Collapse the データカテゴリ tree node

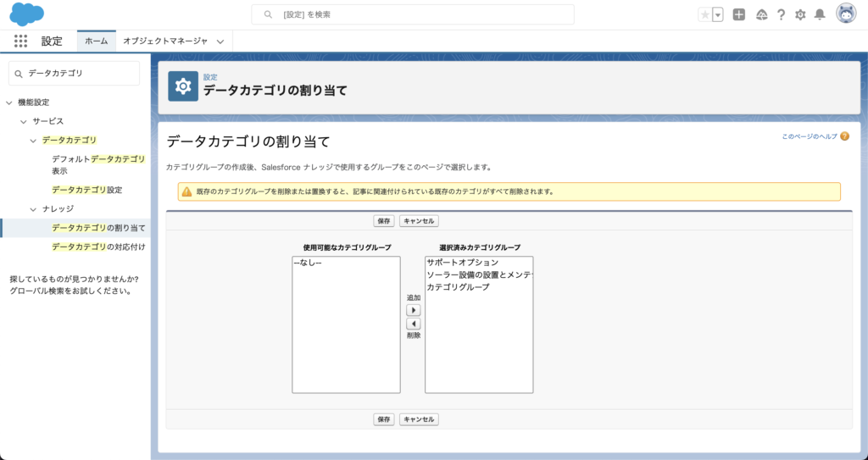33,141
